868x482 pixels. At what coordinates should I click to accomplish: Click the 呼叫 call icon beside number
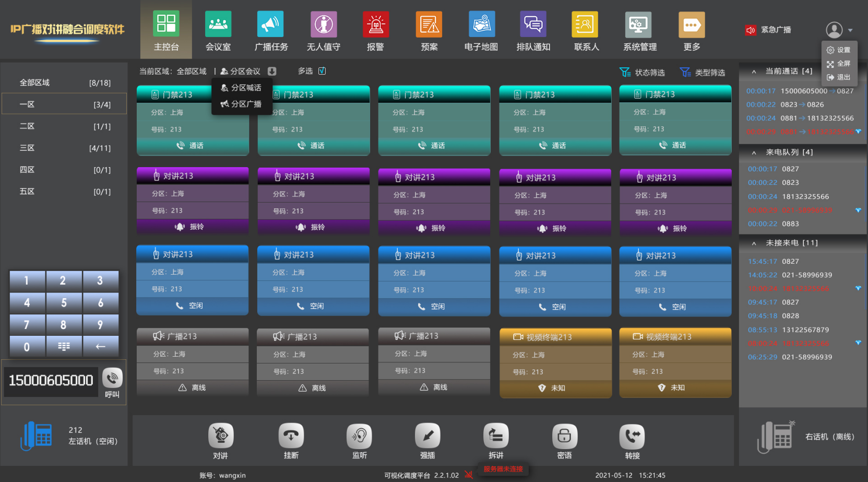[x=112, y=378]
